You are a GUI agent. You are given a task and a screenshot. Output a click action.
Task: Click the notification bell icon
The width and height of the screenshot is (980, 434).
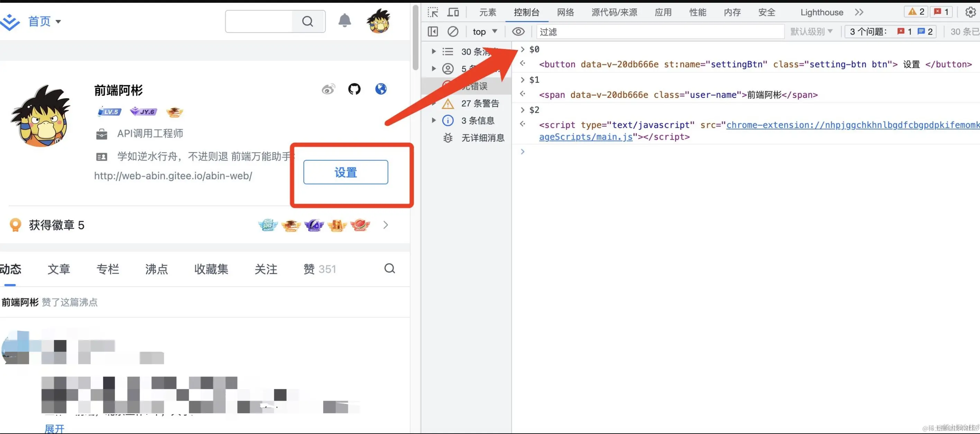pyautogui.click(x=345, y=20)
